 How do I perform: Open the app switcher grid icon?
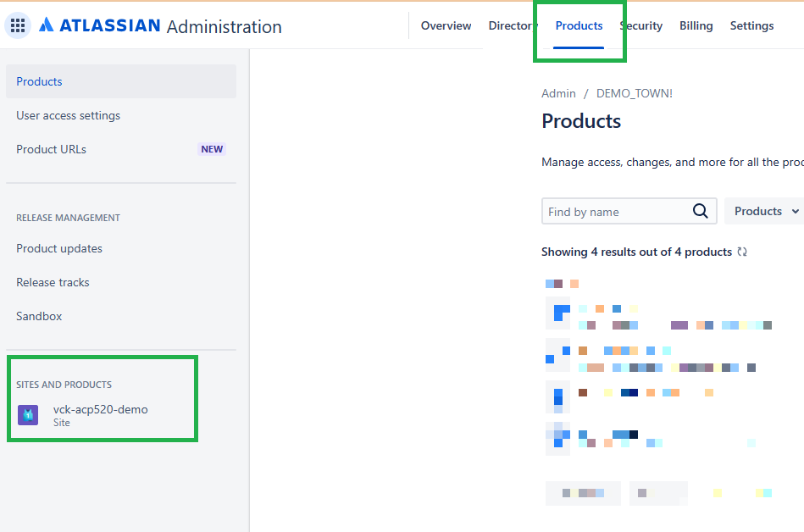pyautogui.click(x=18, y=25)
